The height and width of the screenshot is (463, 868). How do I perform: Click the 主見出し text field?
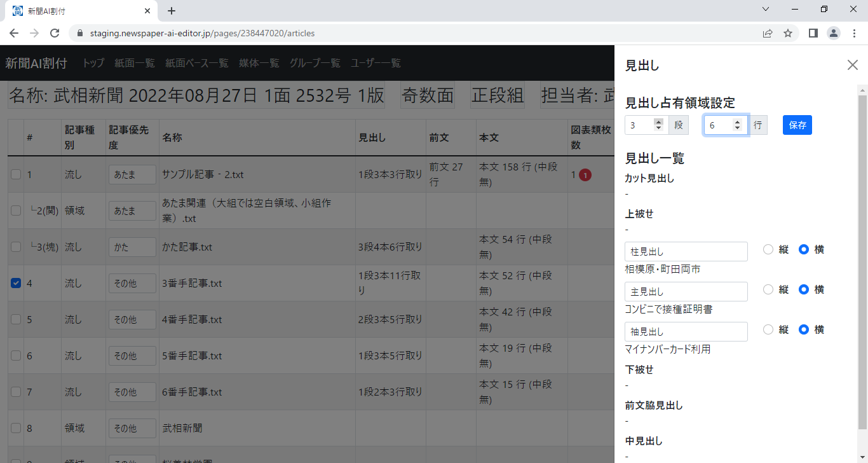(x=686, y=291)
